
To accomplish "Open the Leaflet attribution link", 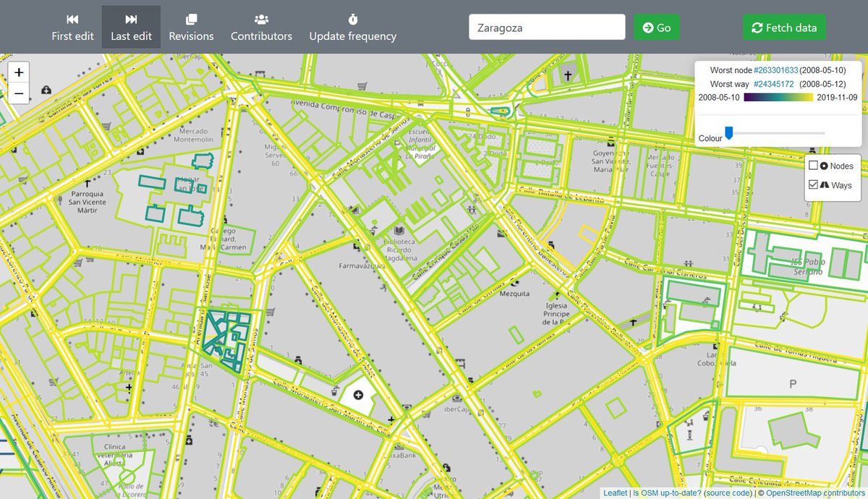I will click(x=615, y=493).
